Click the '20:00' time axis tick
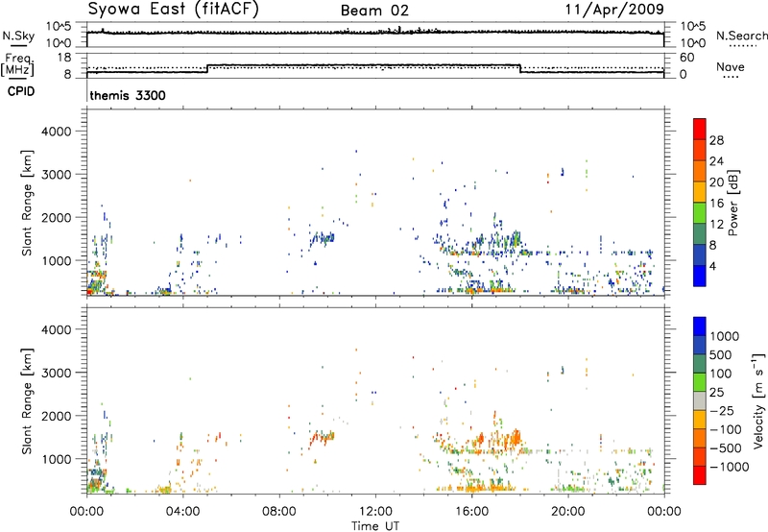Screen dimensions: 768x532 point(568,512)
